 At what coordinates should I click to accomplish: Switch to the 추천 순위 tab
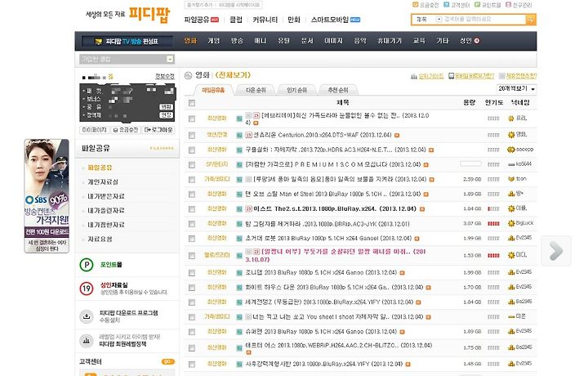pos(338,90)
